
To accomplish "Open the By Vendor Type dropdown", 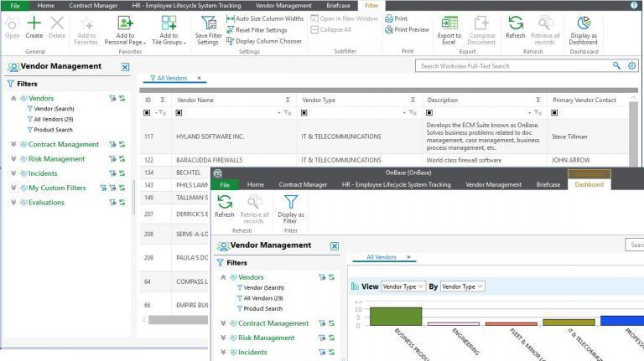I will coord(463,286).
